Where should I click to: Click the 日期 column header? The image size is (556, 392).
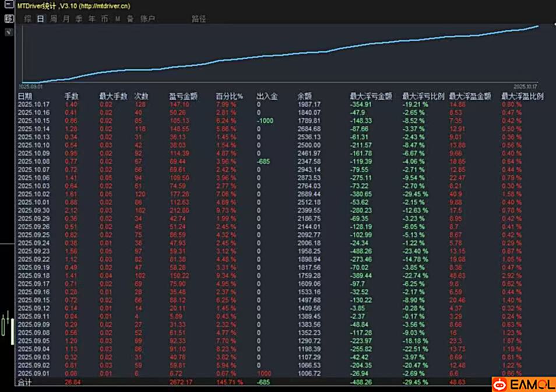pos(25,96)
